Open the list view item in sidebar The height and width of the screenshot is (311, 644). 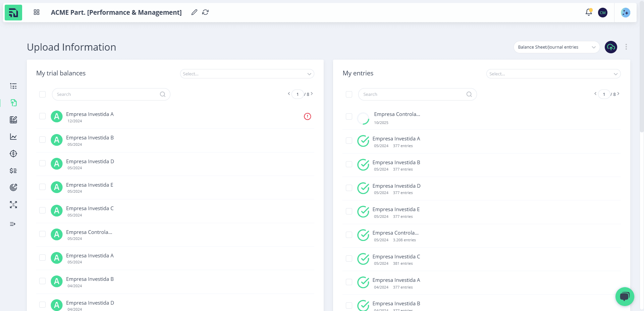pos(13,86)
